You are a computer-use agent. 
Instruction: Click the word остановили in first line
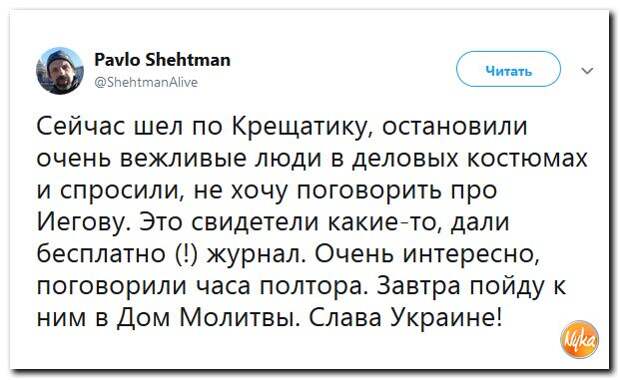pos(455,127)
